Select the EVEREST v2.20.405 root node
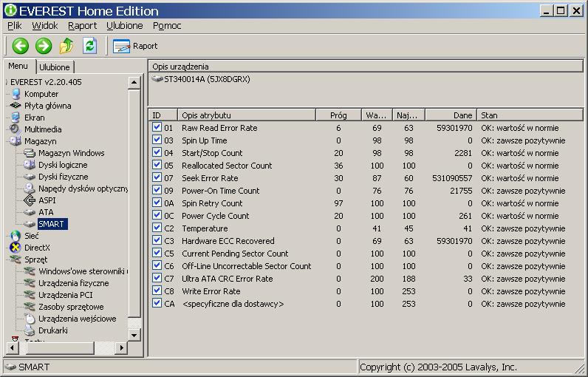This screenshot has height=377, width=588. [46, 82]
